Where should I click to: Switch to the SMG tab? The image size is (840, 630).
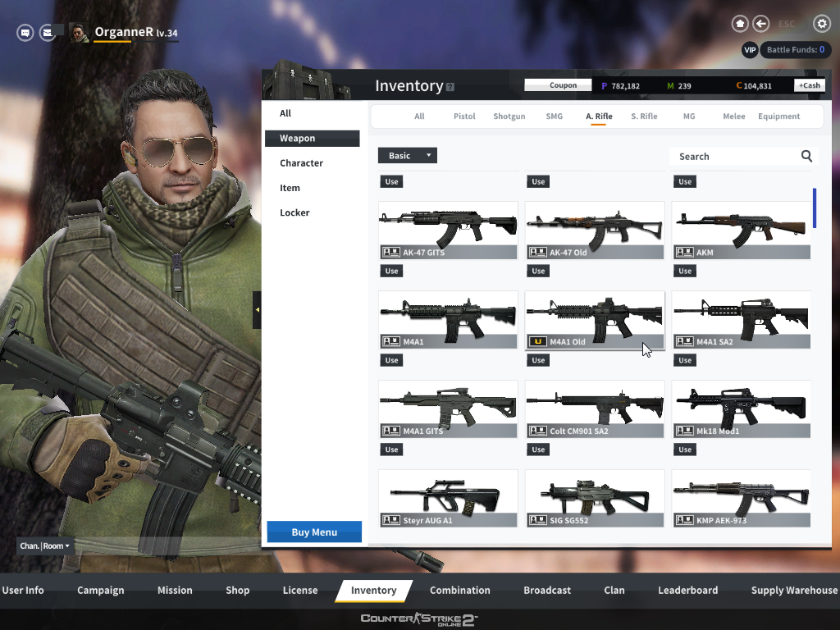[554, 116]
